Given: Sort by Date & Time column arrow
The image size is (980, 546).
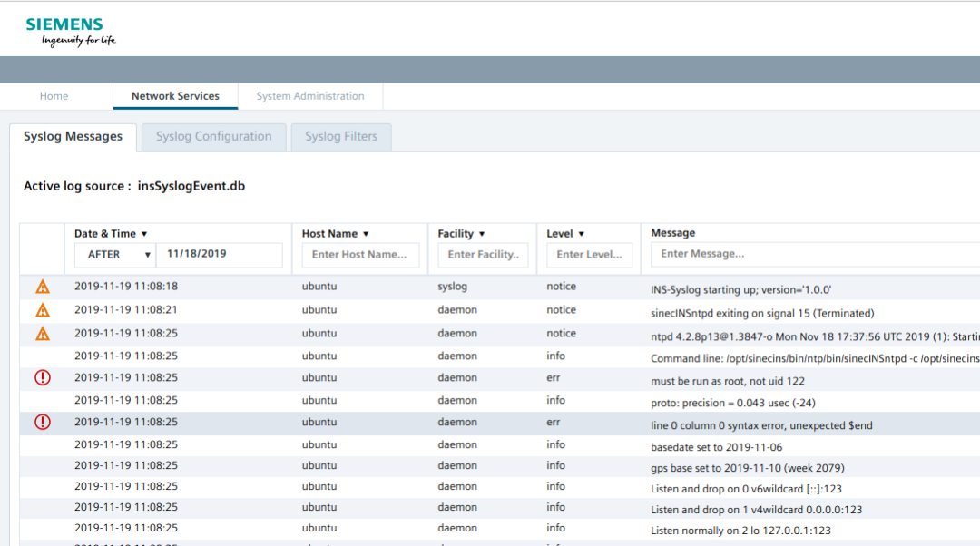Looking at the screenshot, I should click(144, 234).
